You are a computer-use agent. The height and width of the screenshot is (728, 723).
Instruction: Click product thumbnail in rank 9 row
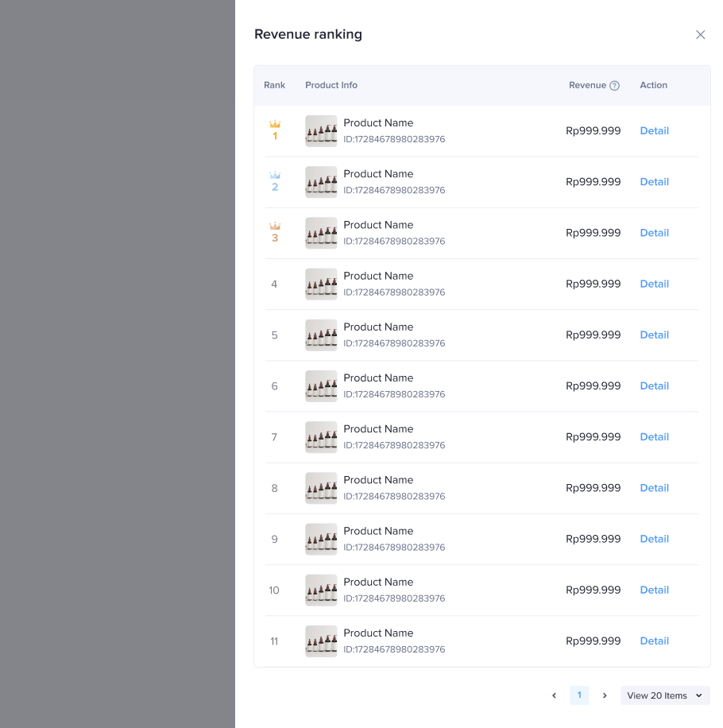pyautogui.click(x=321, y=539)
